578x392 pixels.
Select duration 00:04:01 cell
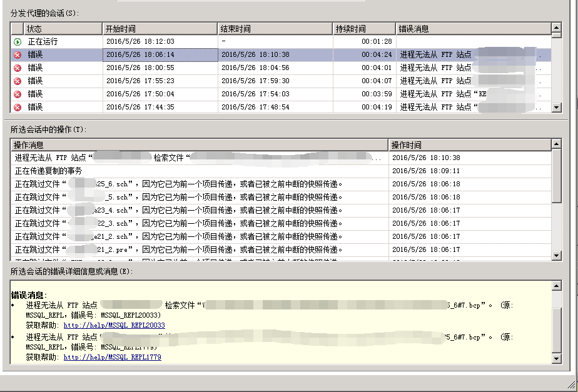364,68
